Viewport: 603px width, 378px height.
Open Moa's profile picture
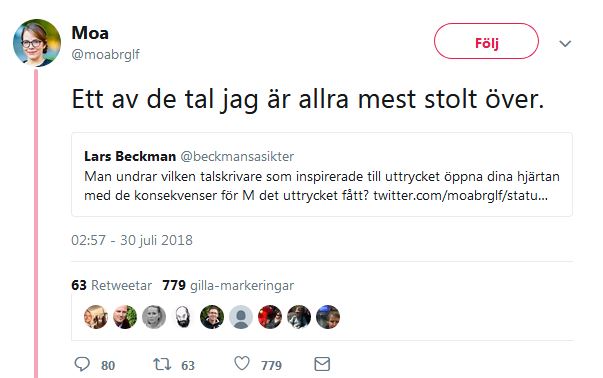point(37,43)
